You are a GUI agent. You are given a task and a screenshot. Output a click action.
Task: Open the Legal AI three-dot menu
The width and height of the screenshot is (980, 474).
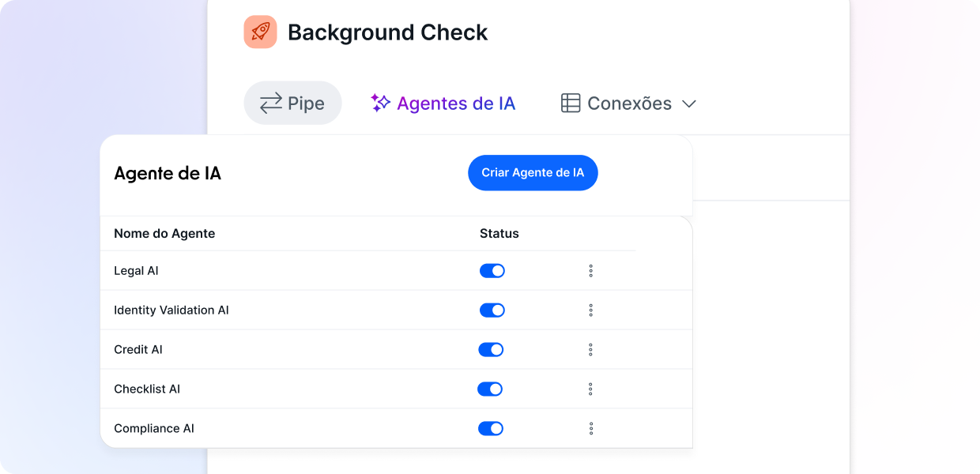590,271
